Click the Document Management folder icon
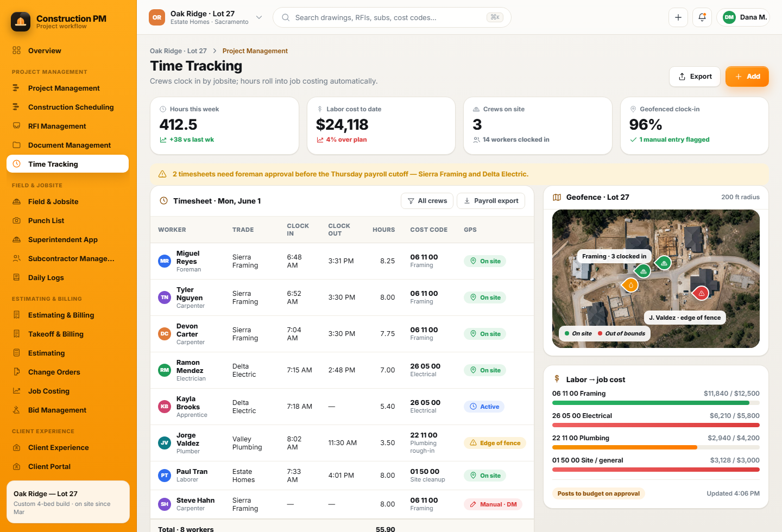The image size is (782, 532). click(16, 145)
